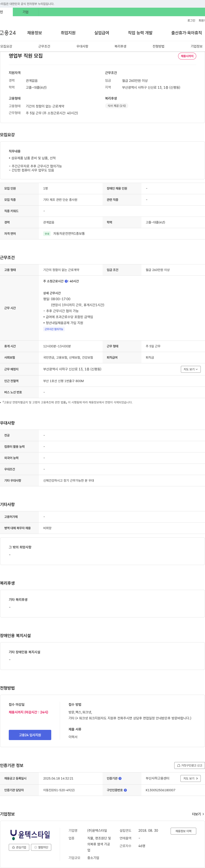Jump to the 복리후생 section tab
Image resolution: width=205 pixels, height=868 pixels.
120,46
